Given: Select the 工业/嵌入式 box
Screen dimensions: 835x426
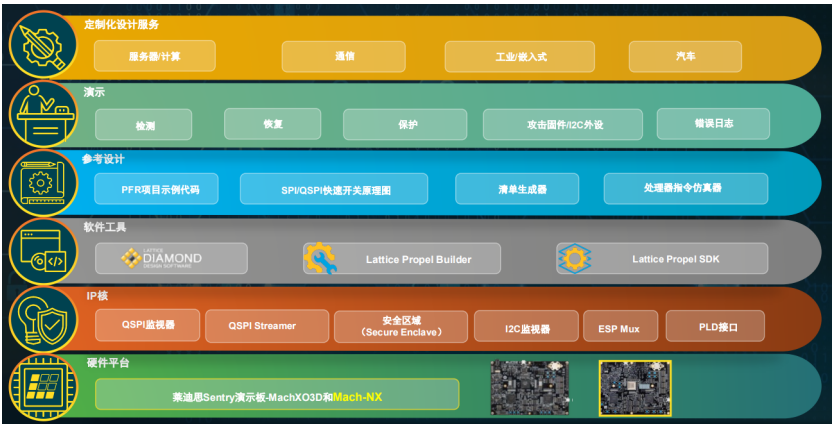Looking at the screenshot, I should 520,56.
